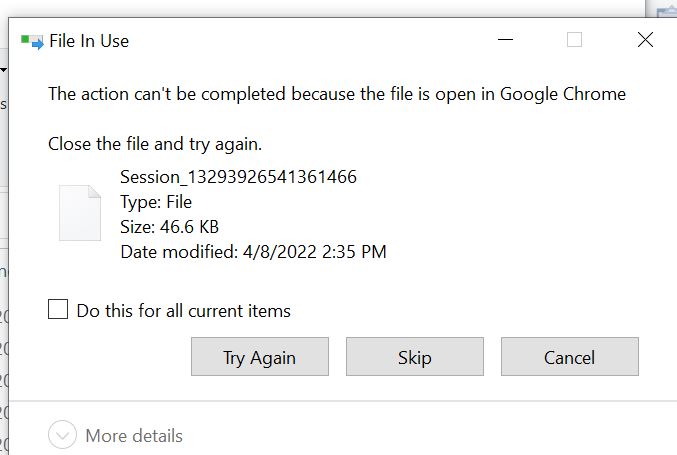
Task: Click the "Do this for all current items" label
Action: (x=183, y=311)
